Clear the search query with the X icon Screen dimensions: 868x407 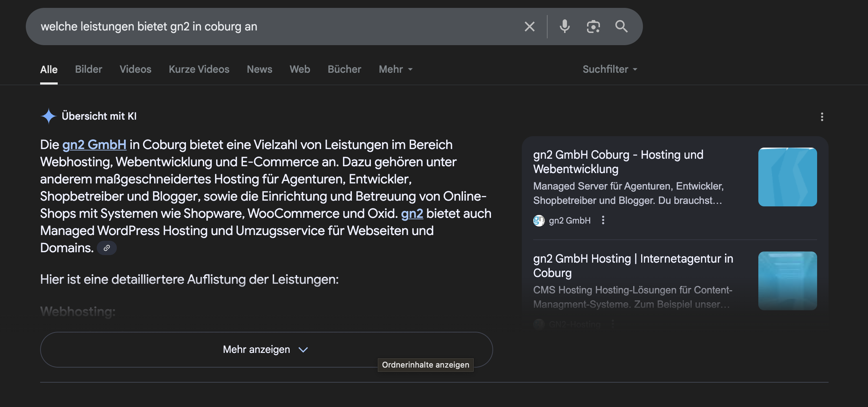[530, 27]
